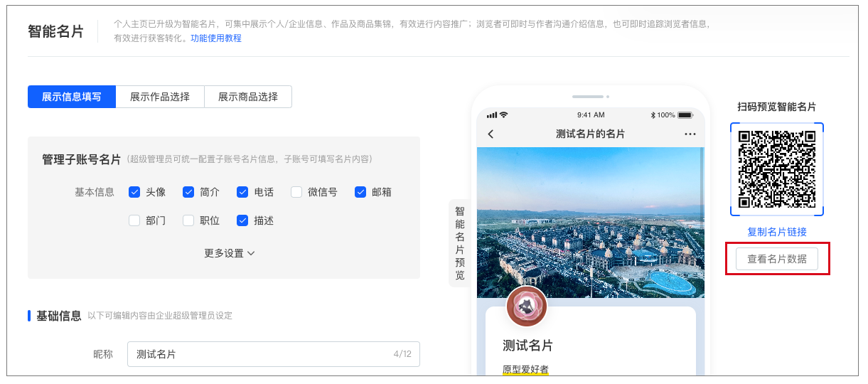Uncheck the 简介 checkbox
The height and width of the screenshot is (384, 868).
pyautogui.click(x=188, y=192)
